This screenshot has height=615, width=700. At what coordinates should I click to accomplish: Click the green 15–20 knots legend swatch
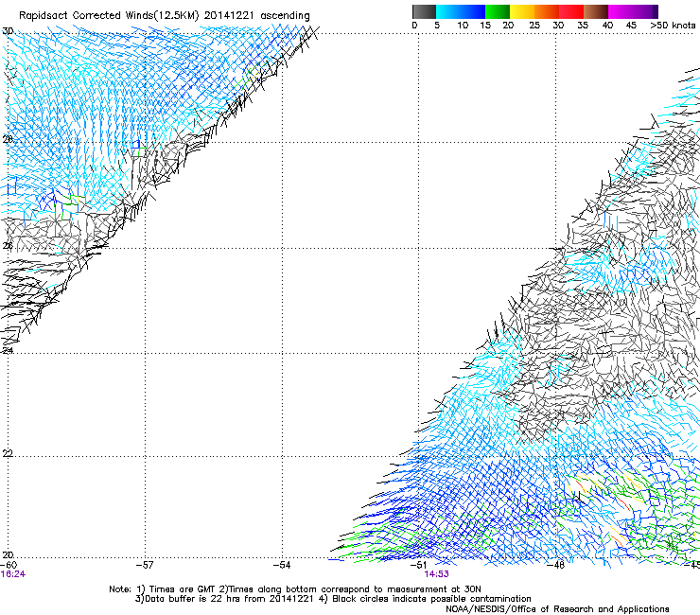pyautogui.click(x=498, y=11)
